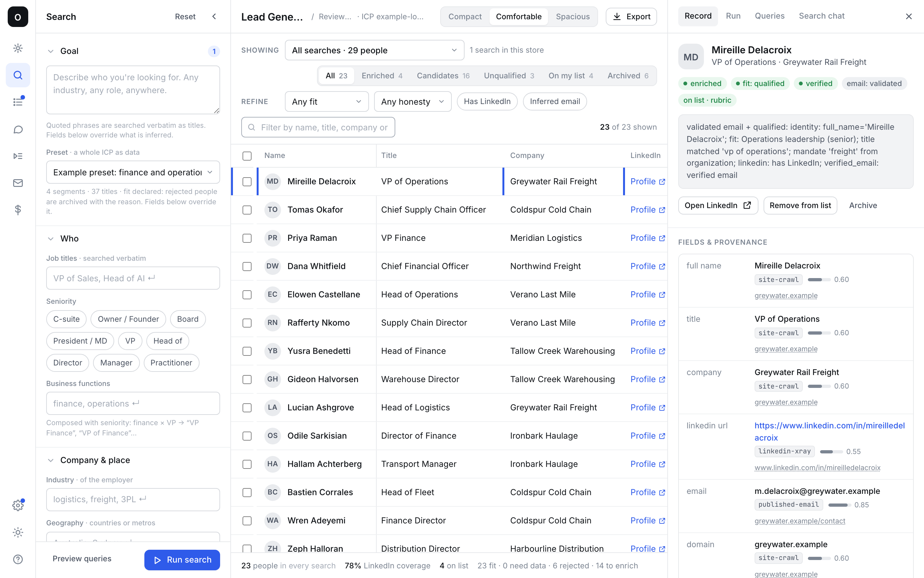Open the run queue sidebar icon

[18, 156]
